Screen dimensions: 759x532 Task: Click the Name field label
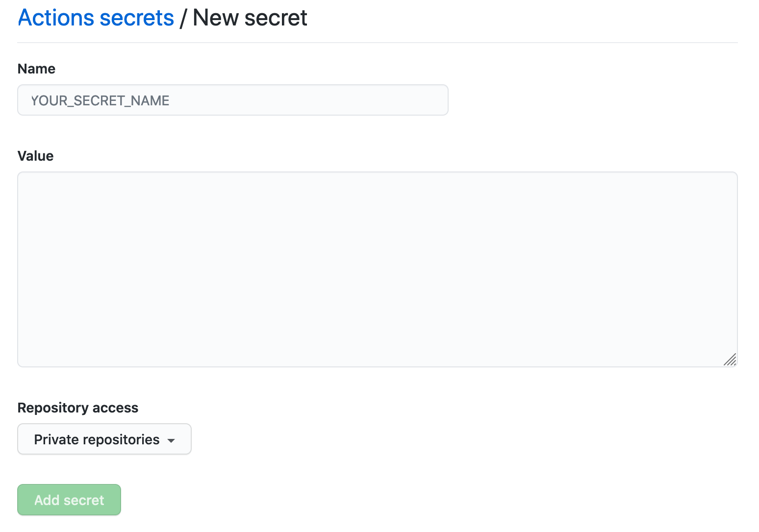tap(36, 69)
